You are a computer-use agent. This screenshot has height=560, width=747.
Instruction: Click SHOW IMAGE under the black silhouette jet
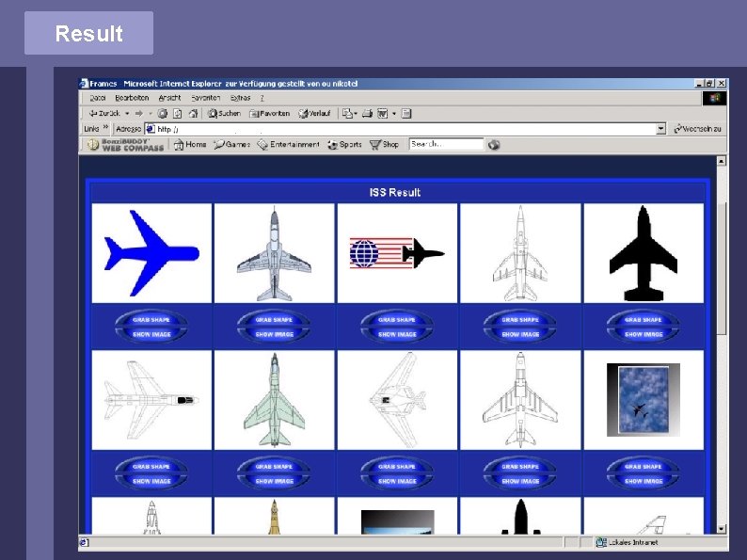point(644,334)
